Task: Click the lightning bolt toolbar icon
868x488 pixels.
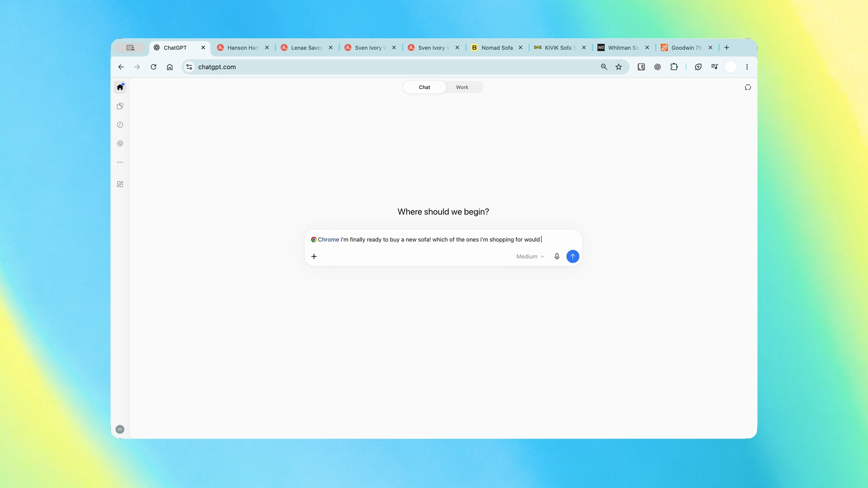Action: (x=698, y=67)
